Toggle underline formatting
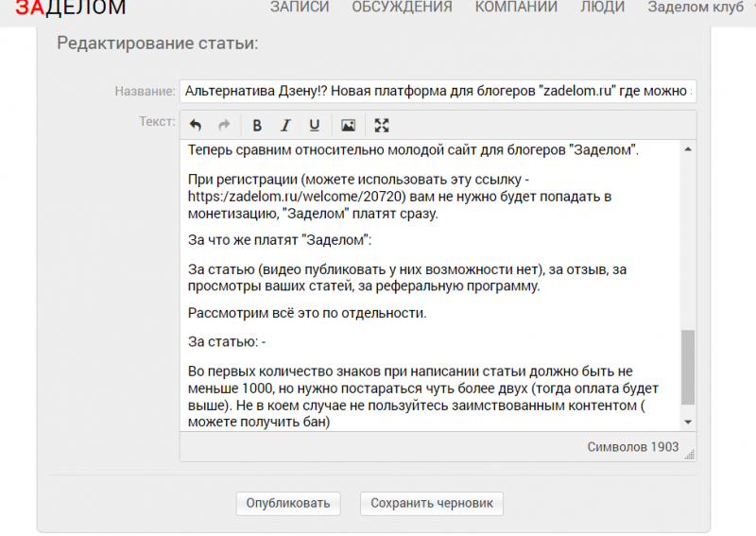The height and width of the screenshot is (536, 756). click(x=315, y=126)
